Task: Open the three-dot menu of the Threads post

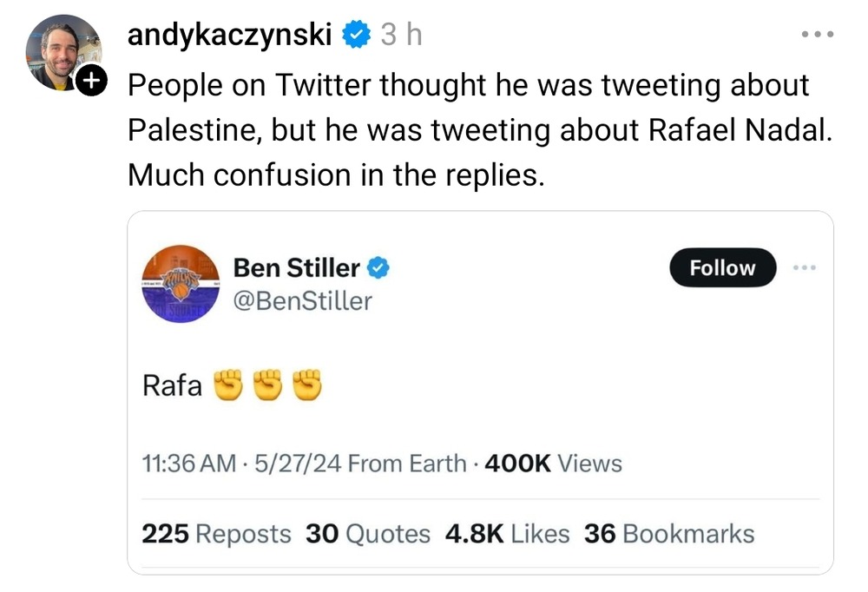Action: (x=817, y=35)
